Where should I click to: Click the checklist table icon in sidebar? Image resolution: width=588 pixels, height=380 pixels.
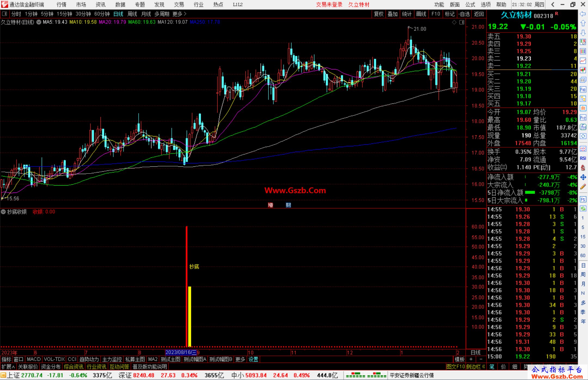583,42
